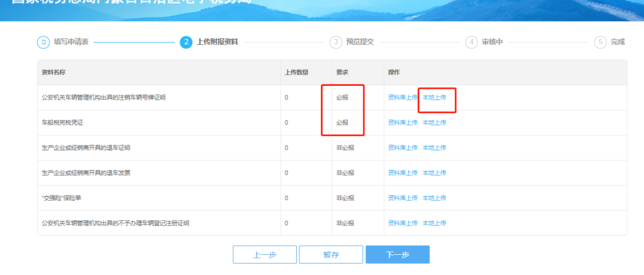This screenshot has height=275, width=644.
Task: Save the draft with the 暂存 button
Action: pyautogui.click(x=331, y=255)
